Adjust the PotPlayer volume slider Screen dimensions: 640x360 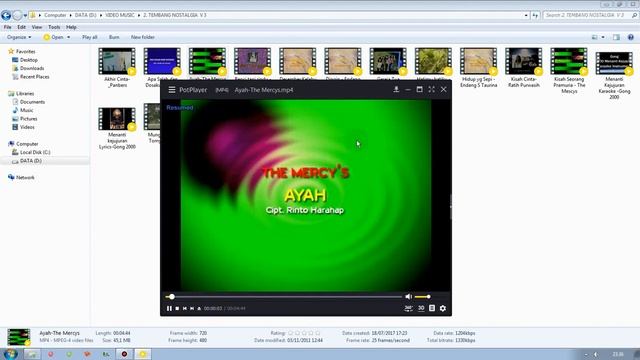422,297
